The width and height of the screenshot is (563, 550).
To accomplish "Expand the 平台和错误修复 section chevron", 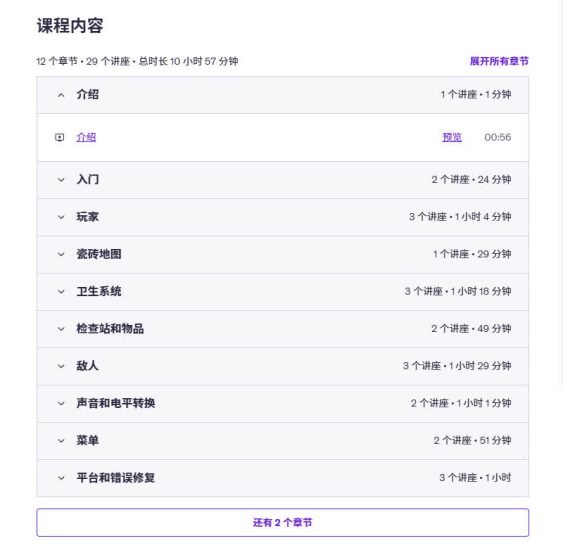I will [x=61, y=478].
